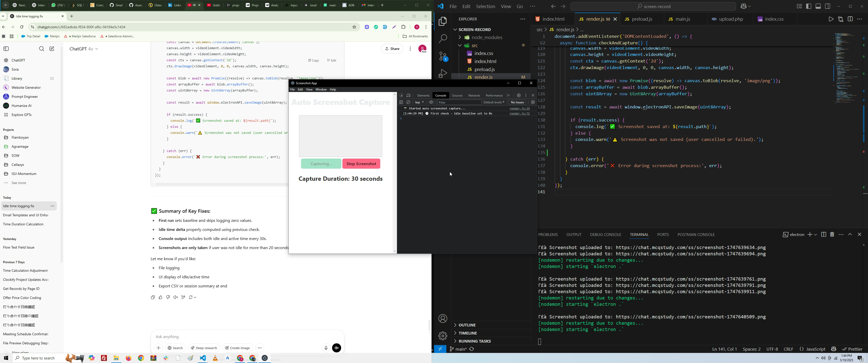868x363 pixels.
Task: Click the console Filter input field
Action: [459, 102]
